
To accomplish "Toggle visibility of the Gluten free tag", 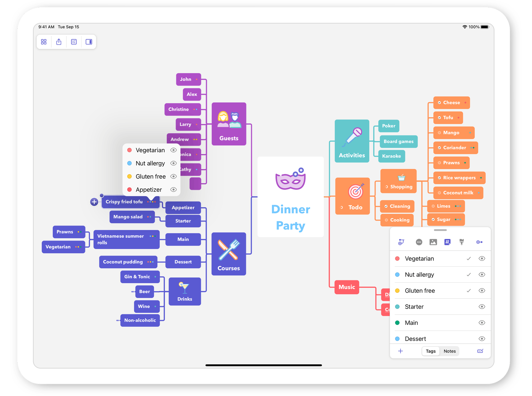I will pyautogui.click(x=482, y=291).
